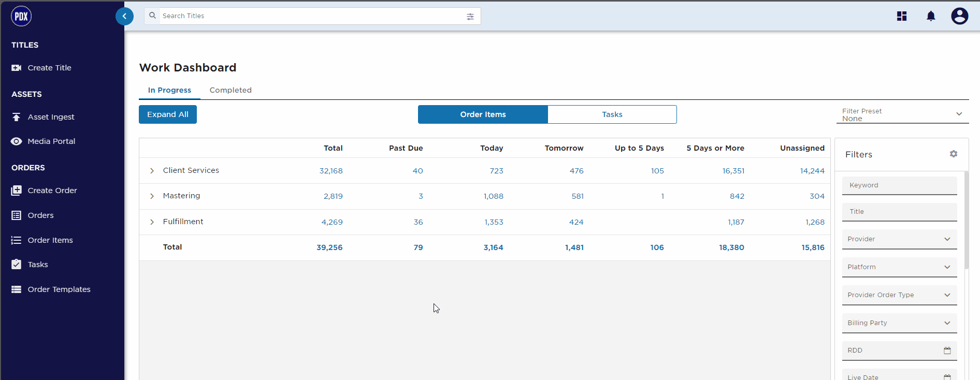
Task: Click the Filters panel scrollbar
Action: pos(967,220)
